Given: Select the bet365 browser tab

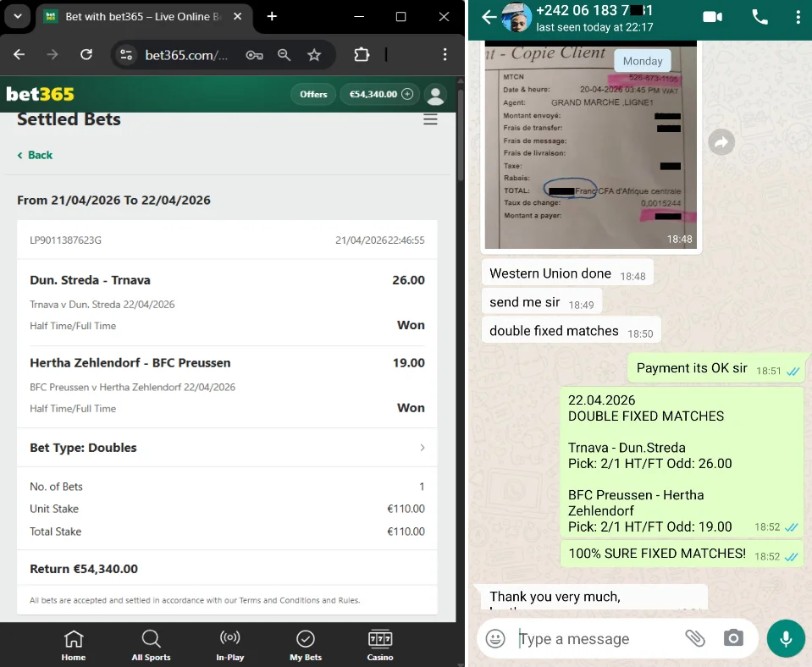Looking at the screenshot, I should 142,17.
